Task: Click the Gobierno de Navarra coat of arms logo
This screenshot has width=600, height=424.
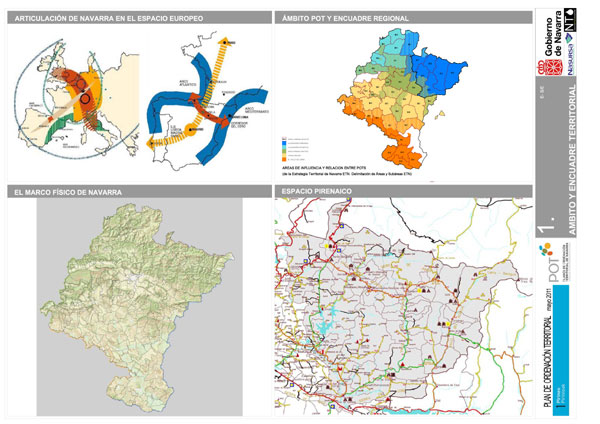Action: click(543, 67)
